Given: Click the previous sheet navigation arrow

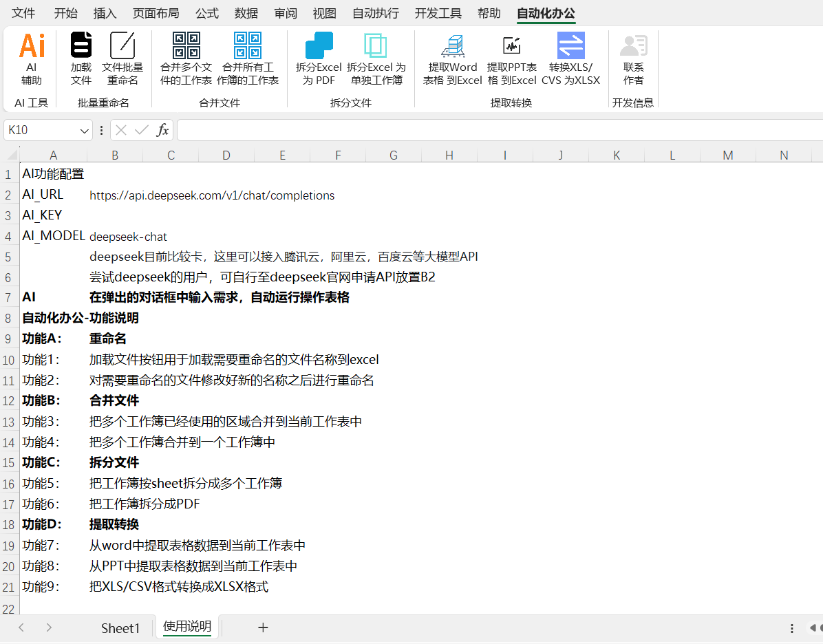Looking at the screenshot, I should (21, 627).
